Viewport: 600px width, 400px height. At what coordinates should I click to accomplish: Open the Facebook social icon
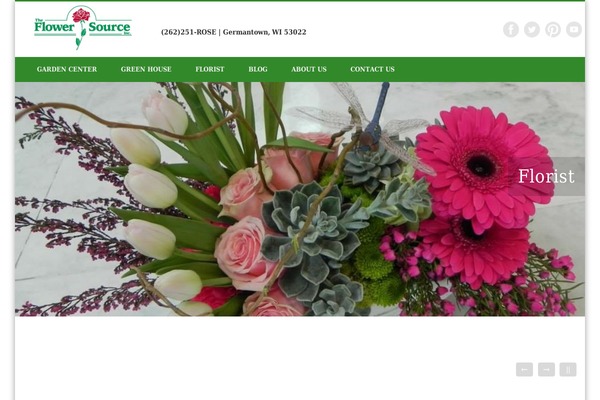pyautogui.click(x=511, y=29)
